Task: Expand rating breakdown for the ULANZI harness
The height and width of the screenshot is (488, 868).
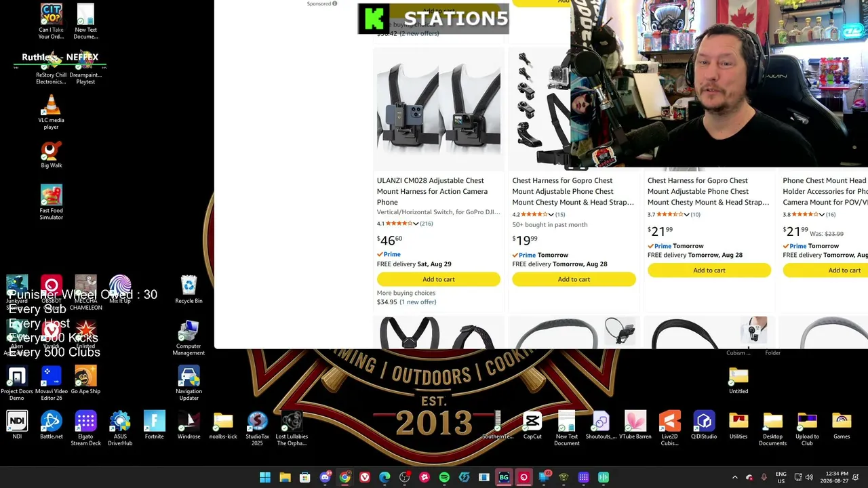Action: pyautogui.click(x=416, y=224)
